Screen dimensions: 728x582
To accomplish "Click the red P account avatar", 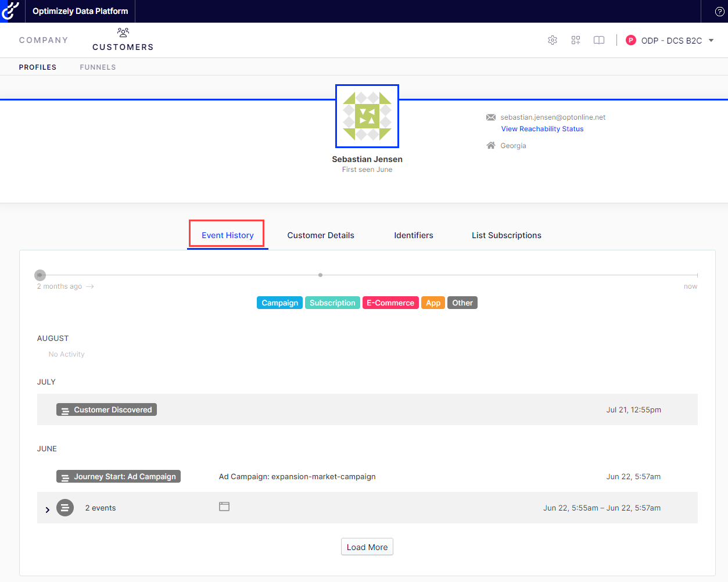I will coord(631,40).
